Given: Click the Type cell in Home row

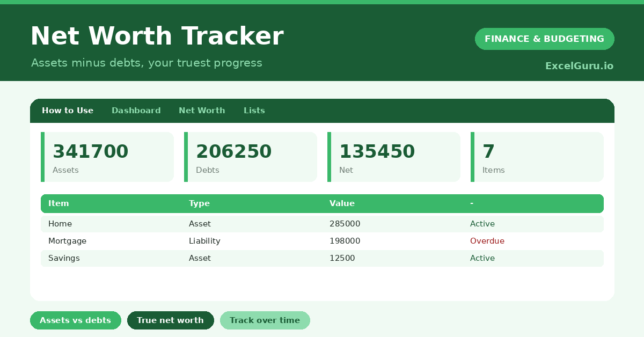Looking at the screenshot, I should 200,224.
